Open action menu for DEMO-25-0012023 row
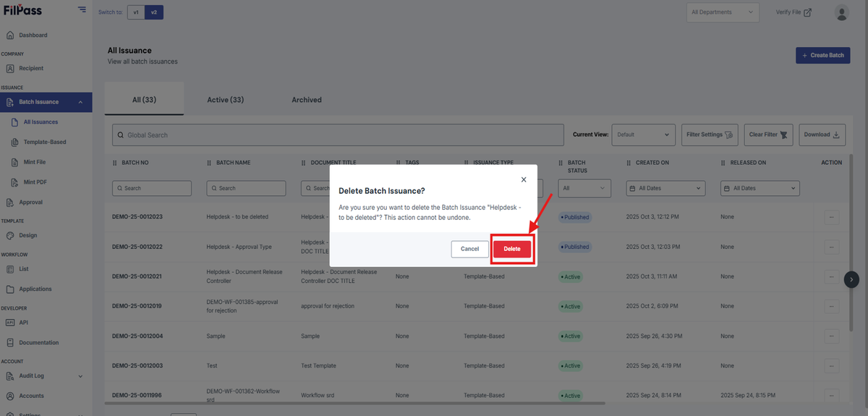Viewport: 868px width, 416px height. (x=832, y=217)
